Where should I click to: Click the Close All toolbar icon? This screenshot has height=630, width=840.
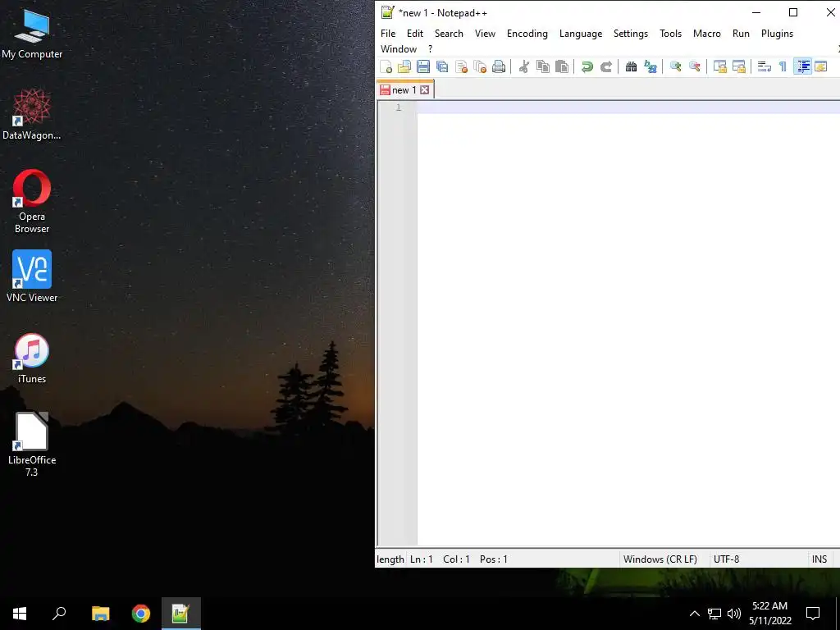click(479, 66)
